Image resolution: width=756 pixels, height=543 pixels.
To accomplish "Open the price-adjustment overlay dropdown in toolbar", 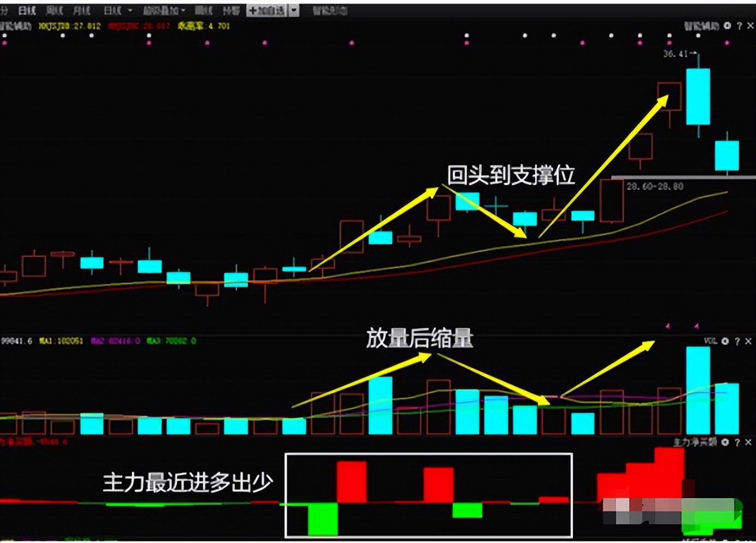I will coord(164,10).
